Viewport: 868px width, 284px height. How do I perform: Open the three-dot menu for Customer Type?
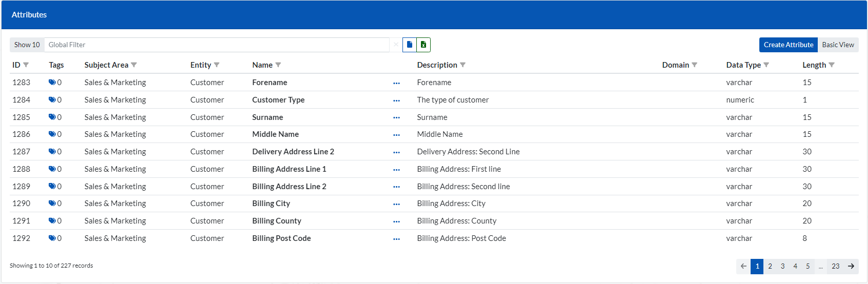click(x=396, y=100)
